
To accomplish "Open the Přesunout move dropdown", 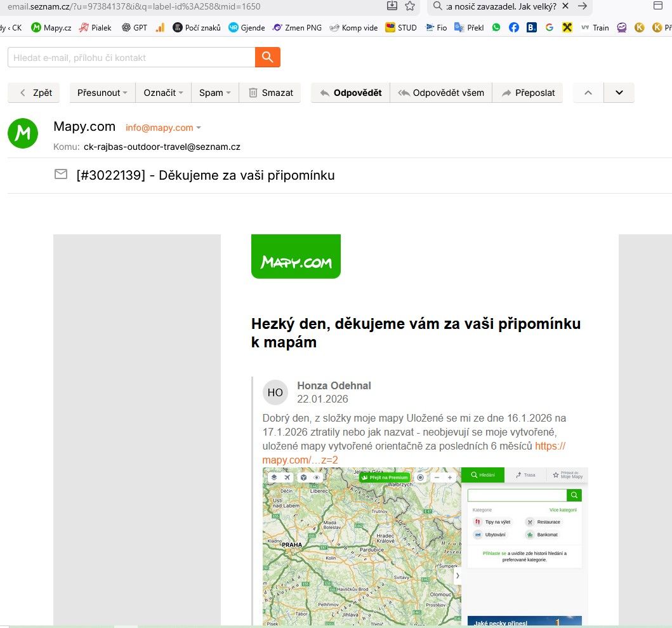I will coord(102,93).
